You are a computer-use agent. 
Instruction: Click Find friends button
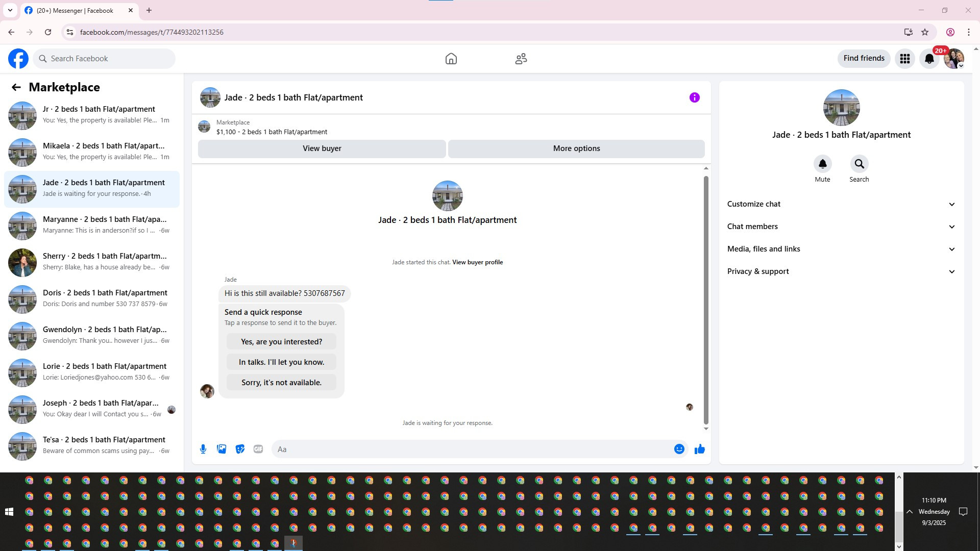[x=864, y=59]
